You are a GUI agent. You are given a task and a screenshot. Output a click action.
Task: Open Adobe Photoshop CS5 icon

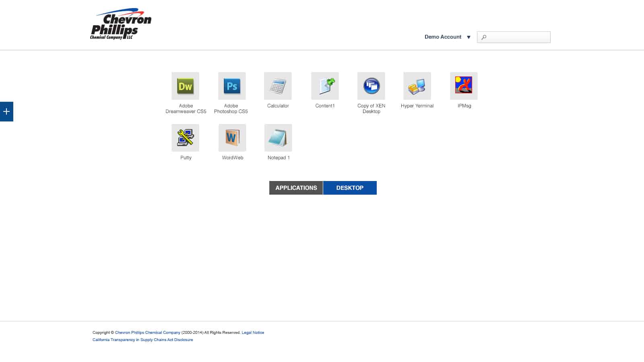pos(232,86)
